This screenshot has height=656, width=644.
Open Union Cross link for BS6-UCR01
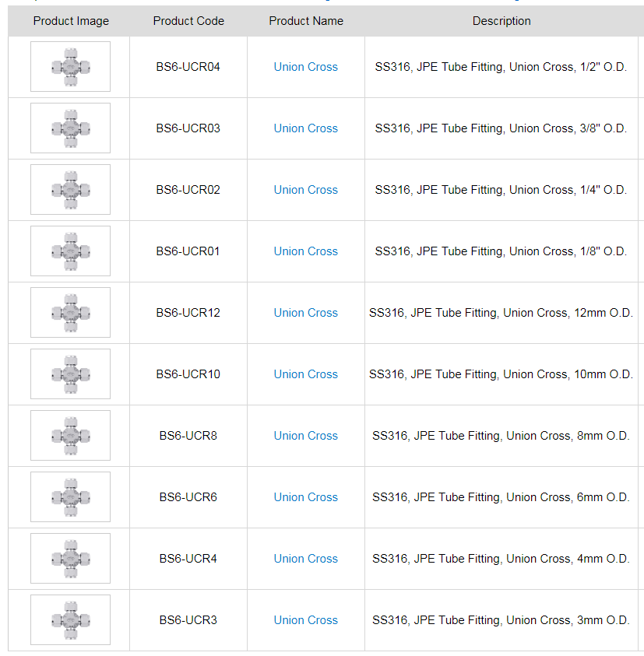305,251
